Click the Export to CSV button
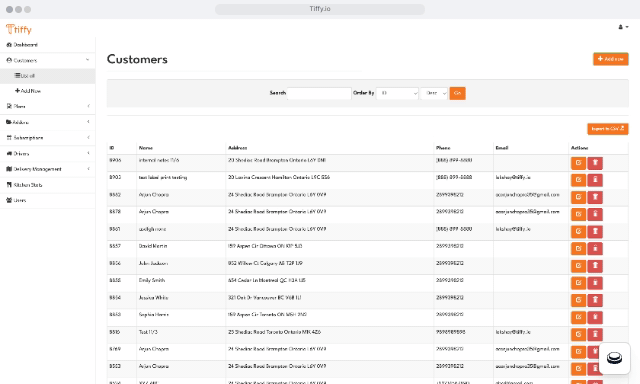 [x=608, y=129]
